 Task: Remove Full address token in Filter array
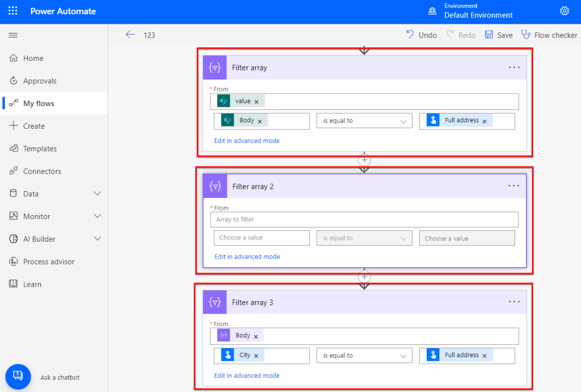[485, 121]
